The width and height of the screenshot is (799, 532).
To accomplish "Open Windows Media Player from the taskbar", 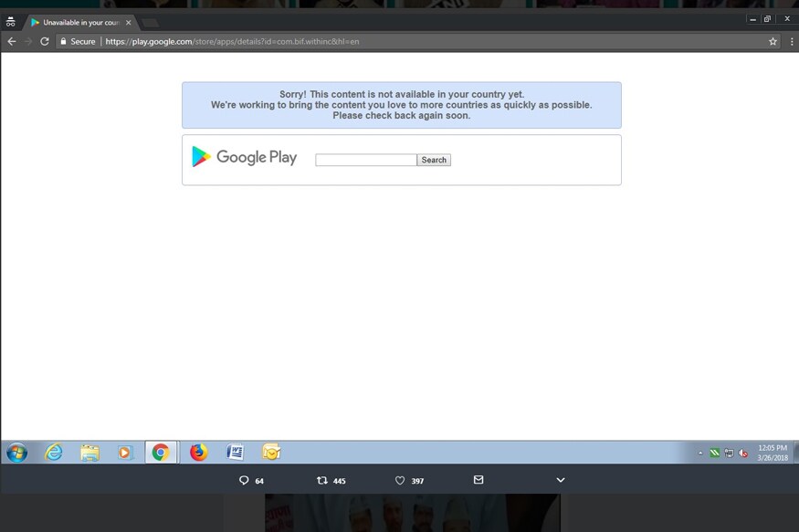I will pyautogui.click(x=125, y=452).
